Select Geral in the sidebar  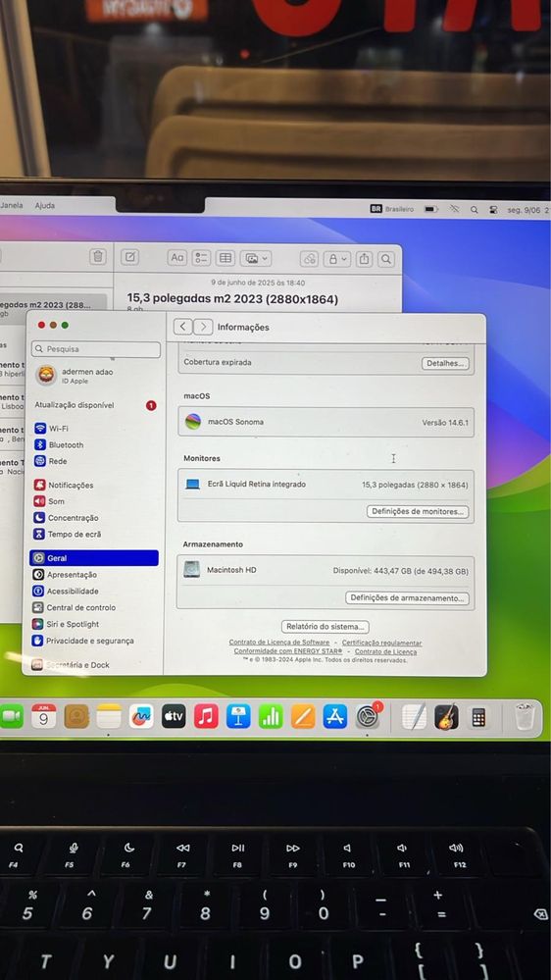click(94, 558)
